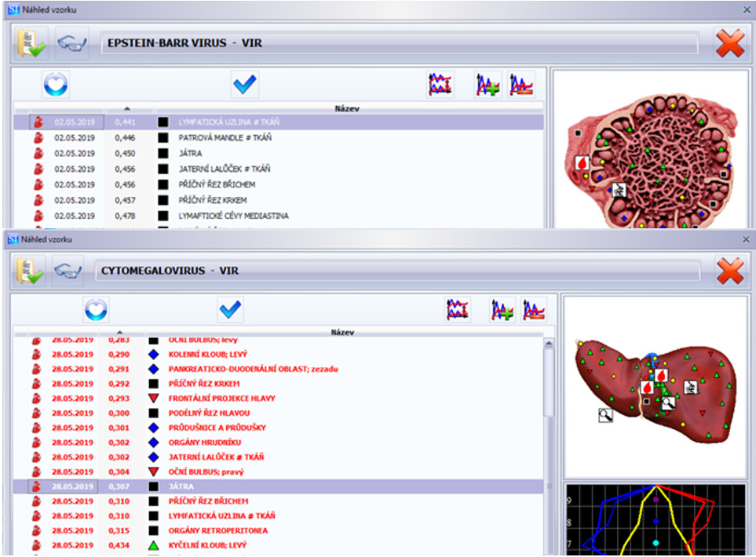Click the blue heart icon in Cytomegalovirus window
756x557 pixels.
[96, 309]
